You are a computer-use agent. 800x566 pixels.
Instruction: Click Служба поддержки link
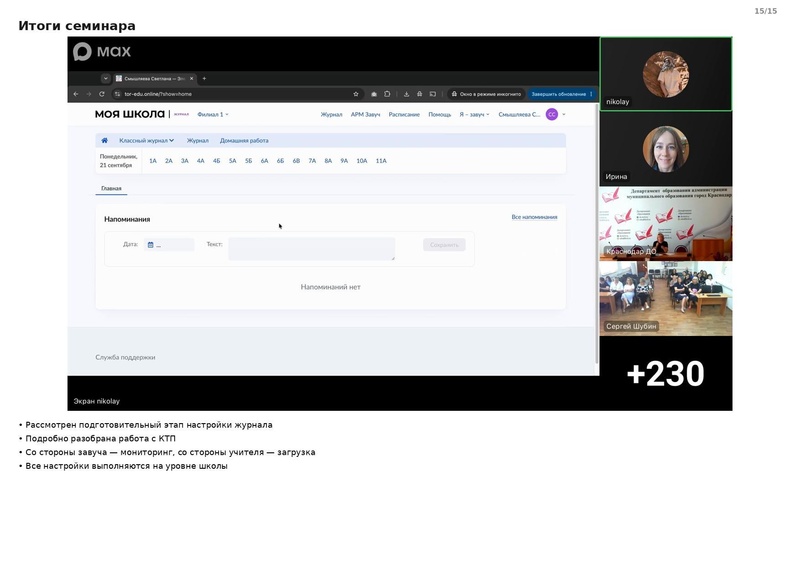point(125,357)
